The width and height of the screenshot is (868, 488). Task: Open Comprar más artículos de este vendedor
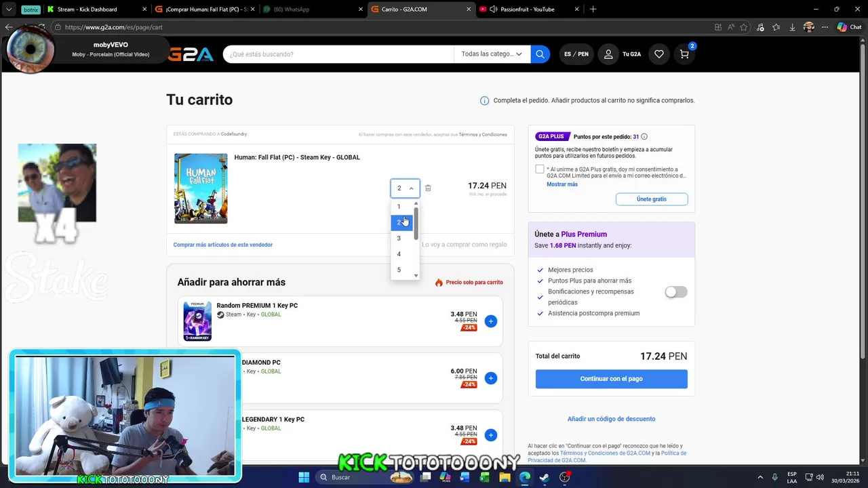tap(223, 245)
